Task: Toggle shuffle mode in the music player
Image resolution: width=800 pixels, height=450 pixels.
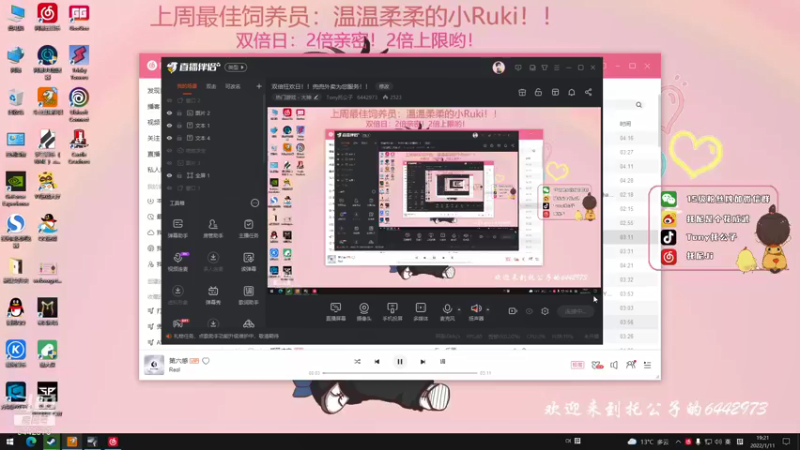Action: (x=357, y=361)
